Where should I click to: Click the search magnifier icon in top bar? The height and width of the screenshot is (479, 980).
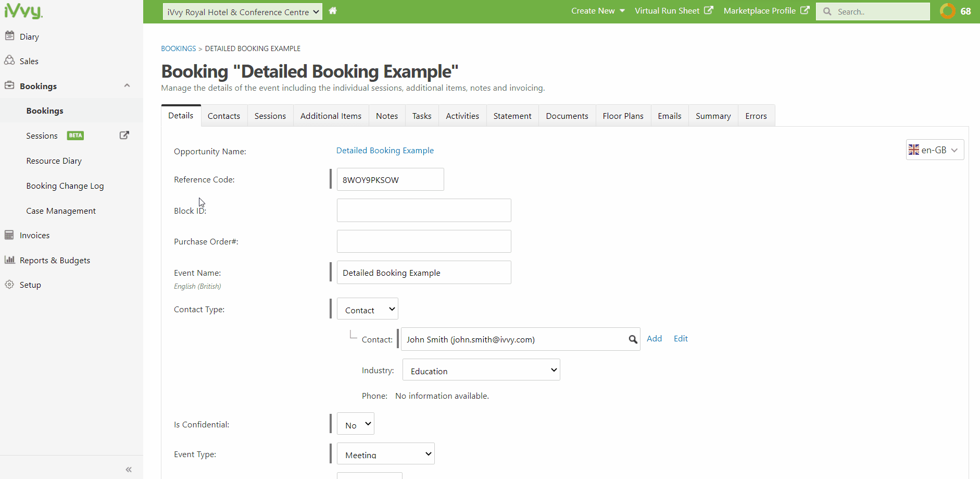827,11
